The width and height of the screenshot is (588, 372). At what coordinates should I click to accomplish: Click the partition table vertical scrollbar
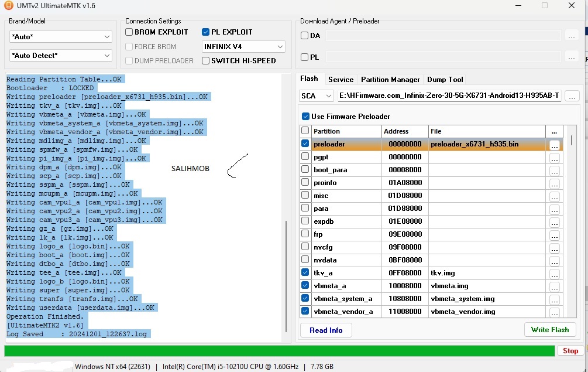[x=572, y=140]
